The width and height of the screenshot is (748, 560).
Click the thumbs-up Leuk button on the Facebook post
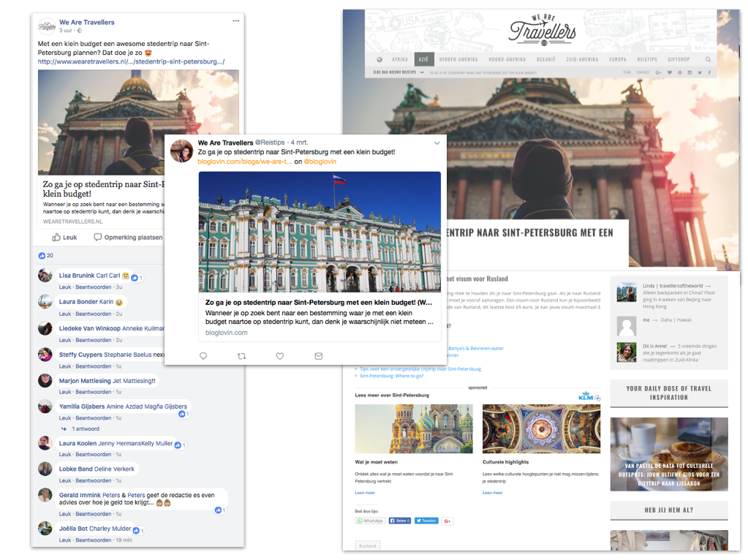(x=64, y=237)
